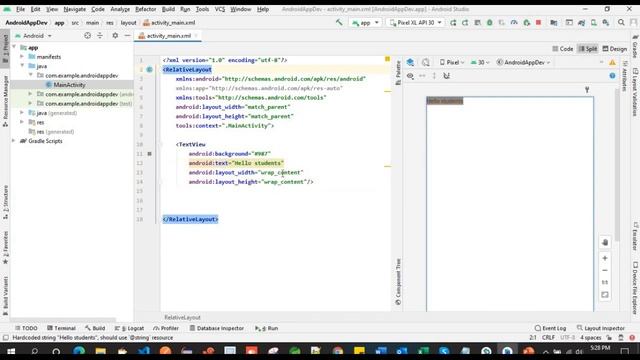Image resolution: width=640 pixels, height=360 pixels.
Task: Click the Select Opened File target icon
Action: click(x=87, y=36)
